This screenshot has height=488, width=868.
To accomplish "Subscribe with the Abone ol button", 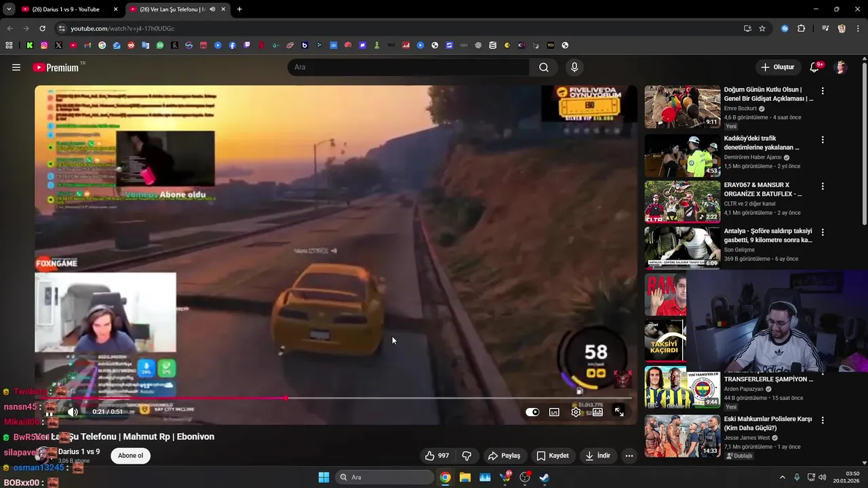I will click(130, 455).
